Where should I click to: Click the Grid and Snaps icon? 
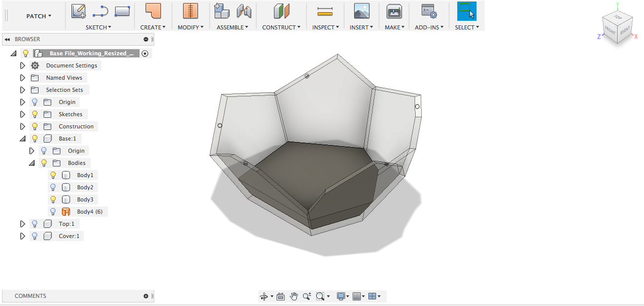[x=357, y=296]
